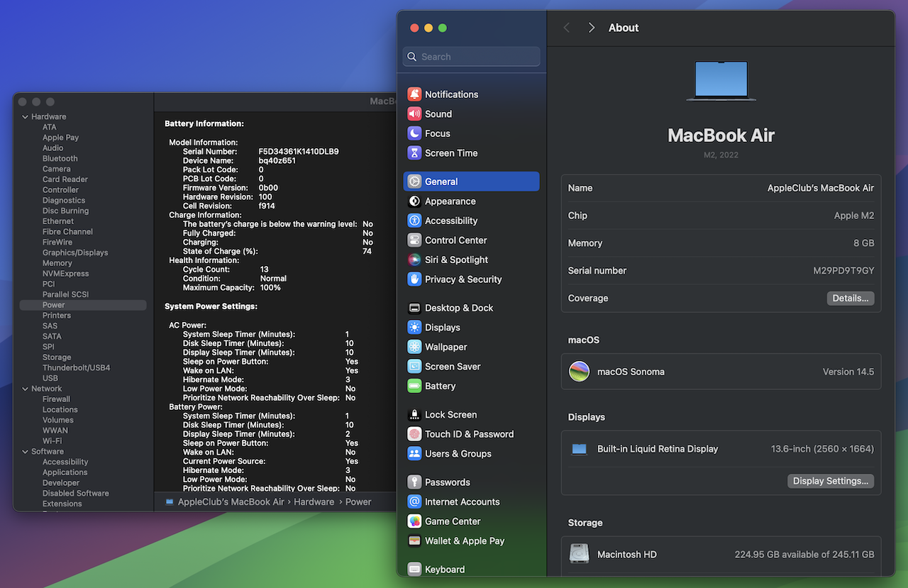Select Memory in the Hardware list
This screenshot has width=908, height=588.
click(x=57, y=263)
